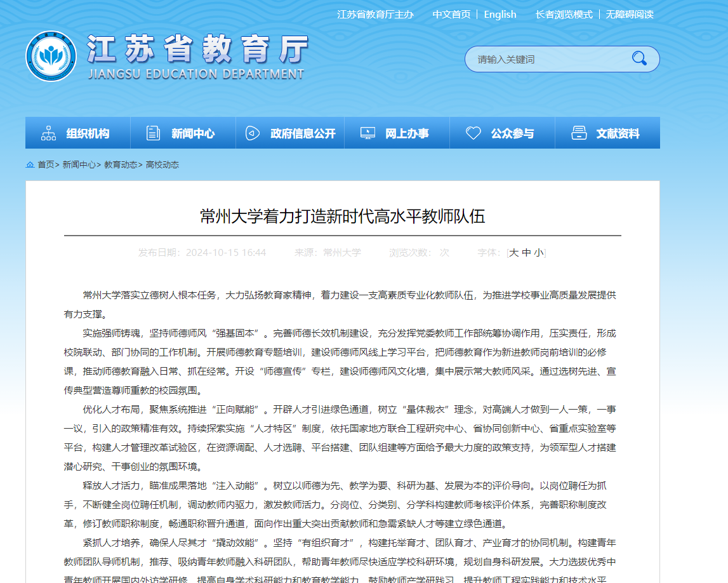Click the paragraph starting 紧抓人才培养
This screenshot has width=728, height=583.
point(340,561)
